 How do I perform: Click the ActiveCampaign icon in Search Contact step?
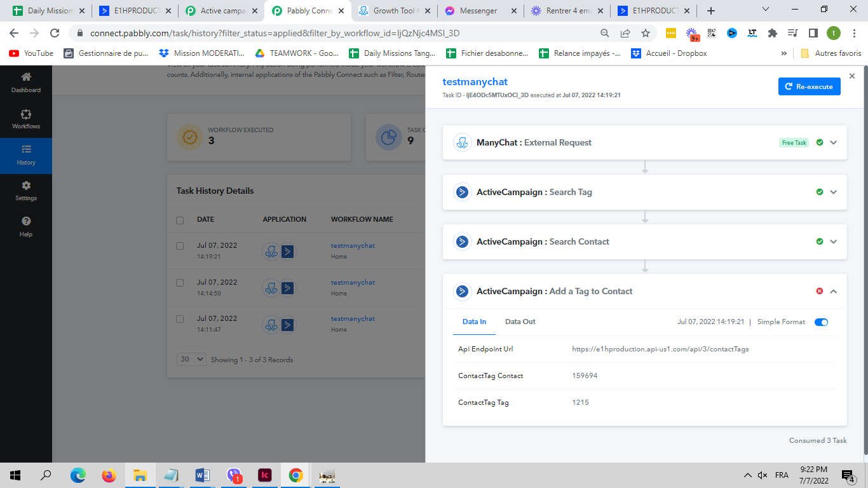pyautogui.click(x=462, y=241)
